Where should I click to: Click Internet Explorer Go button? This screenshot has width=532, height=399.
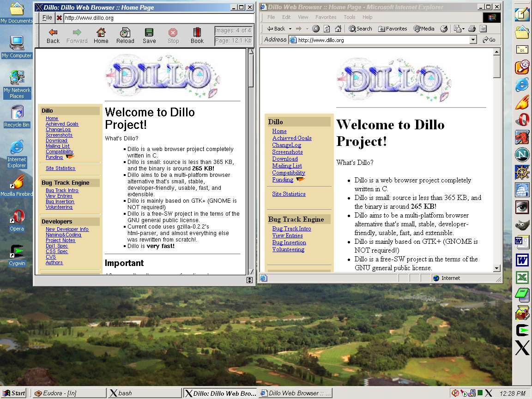tap(489, 40)
